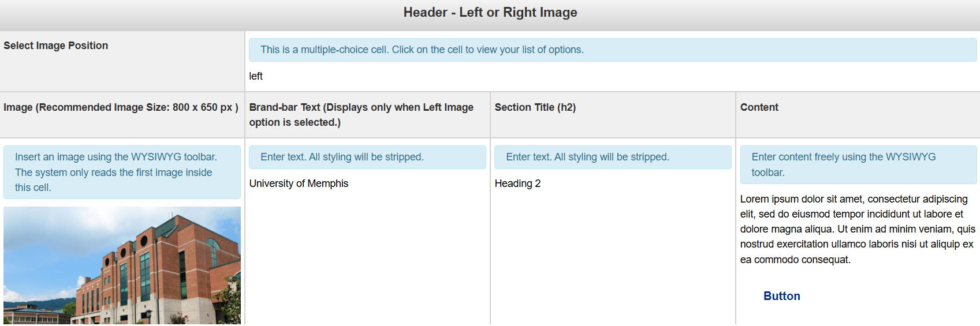Click the "Image (Recommended Image Size)" column header
Image resolution: width=980 pixels, height=326 pixels.
121,107
